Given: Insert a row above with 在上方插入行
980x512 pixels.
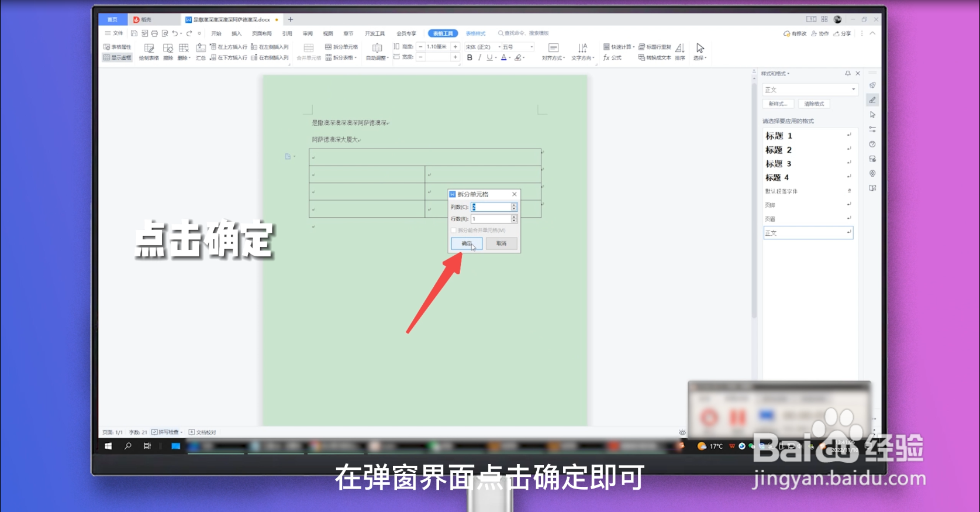Looking at the screenshot, I should 229,47.
